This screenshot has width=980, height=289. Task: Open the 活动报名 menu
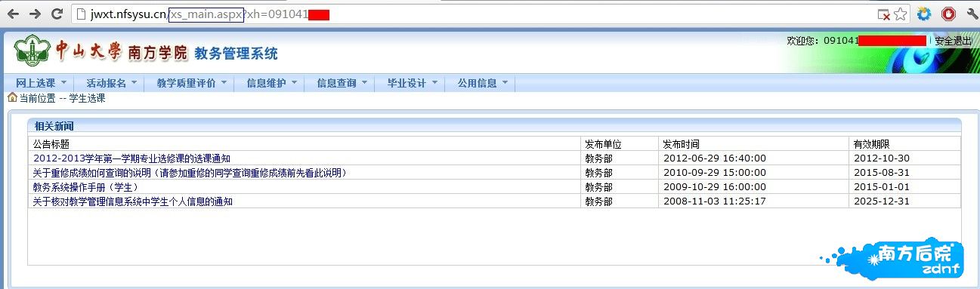[107, 83]
